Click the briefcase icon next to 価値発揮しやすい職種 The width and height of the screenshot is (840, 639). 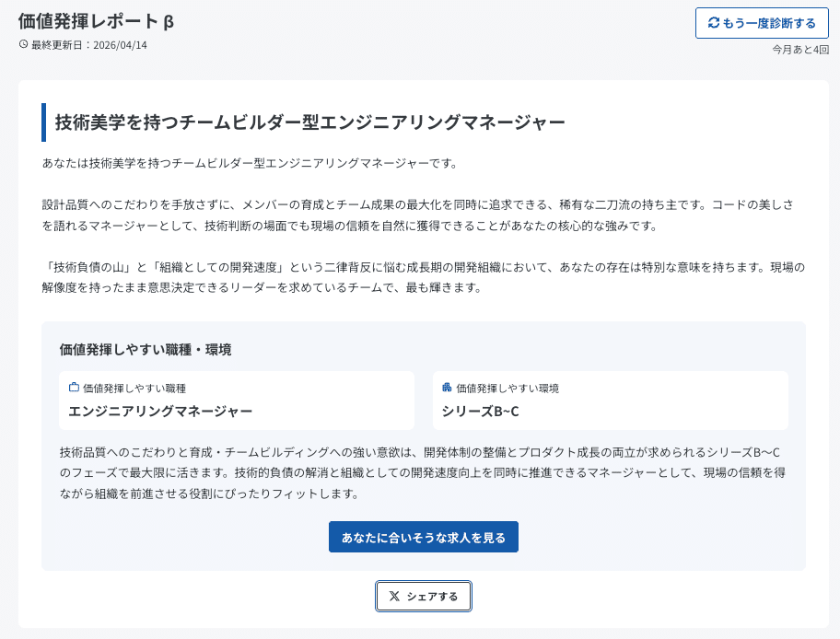pyautogui.click(x=74, y=388)
